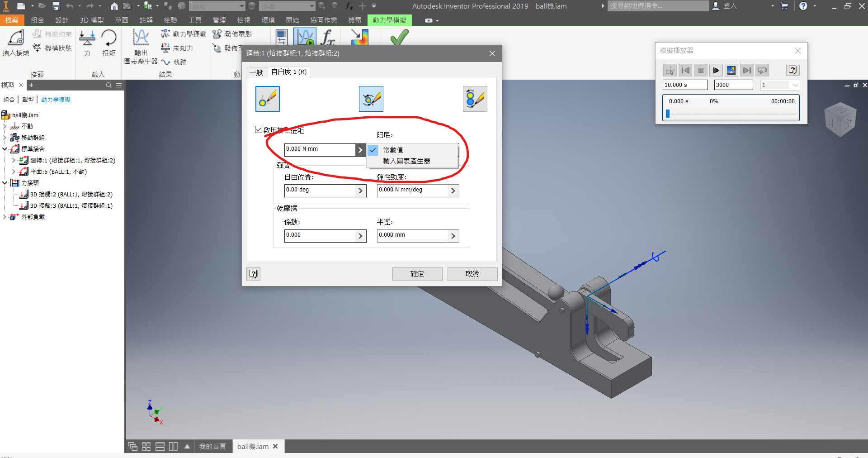
Task: Open the File (檔案) menu
Action: 12,20
